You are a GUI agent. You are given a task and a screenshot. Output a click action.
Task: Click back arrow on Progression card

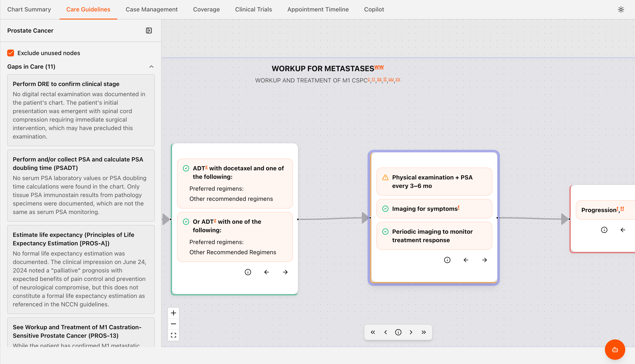[623, 230]
